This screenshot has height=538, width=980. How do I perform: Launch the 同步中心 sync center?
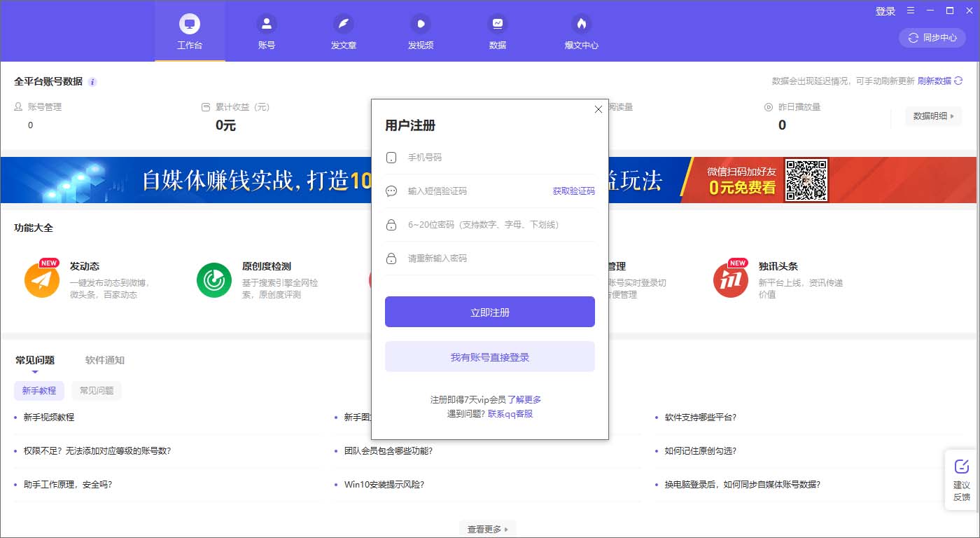(x=932, y=38)
